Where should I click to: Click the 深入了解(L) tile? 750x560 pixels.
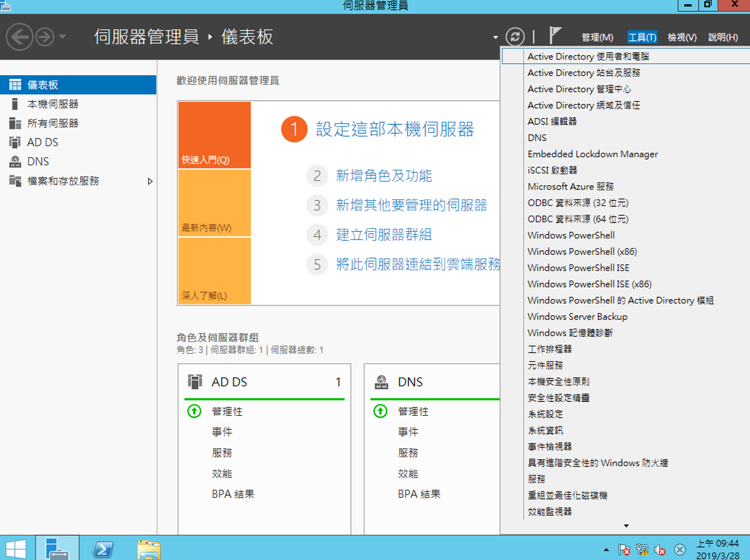click(214, 271)
